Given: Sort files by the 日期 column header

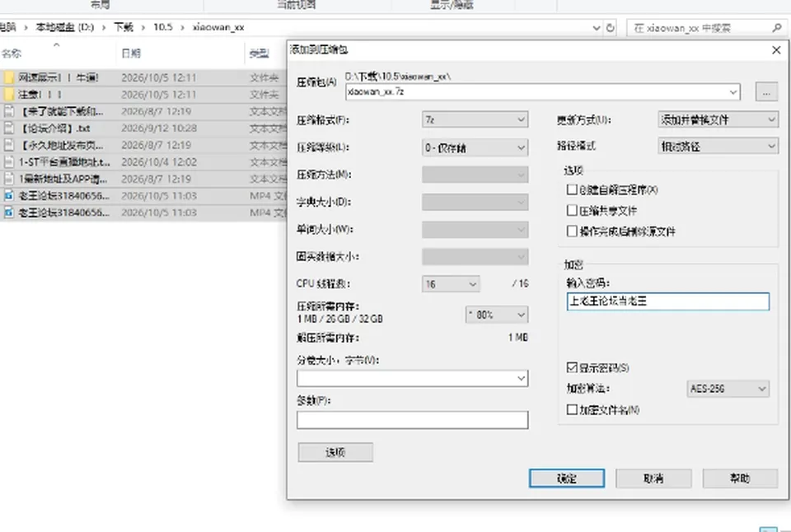Looking at the screenshot, I should (x=131, y=54).
